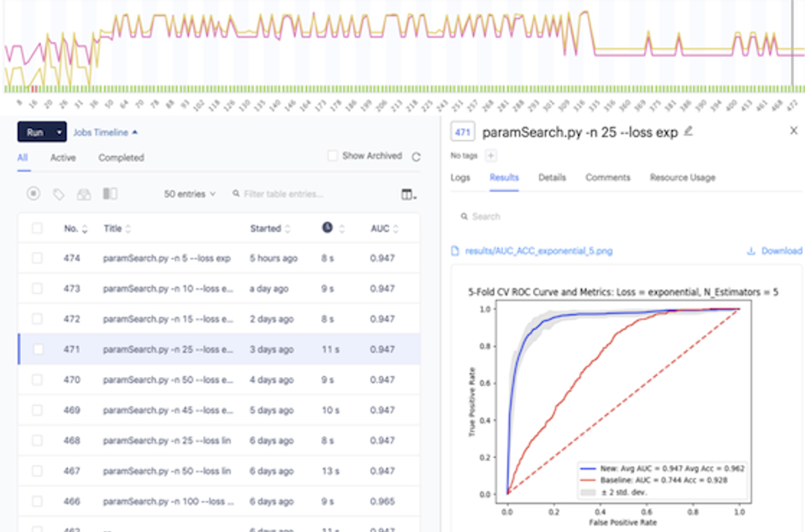
Task: Toggle the select-all header checkbox
Action: pyautogui.click(x=37, y=228)
